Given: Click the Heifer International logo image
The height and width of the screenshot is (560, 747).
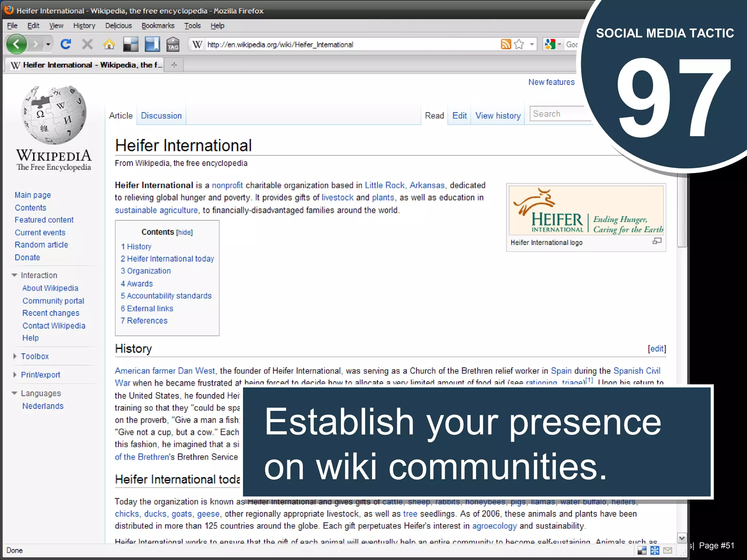Looking at the screenshot, I should 586,210.
